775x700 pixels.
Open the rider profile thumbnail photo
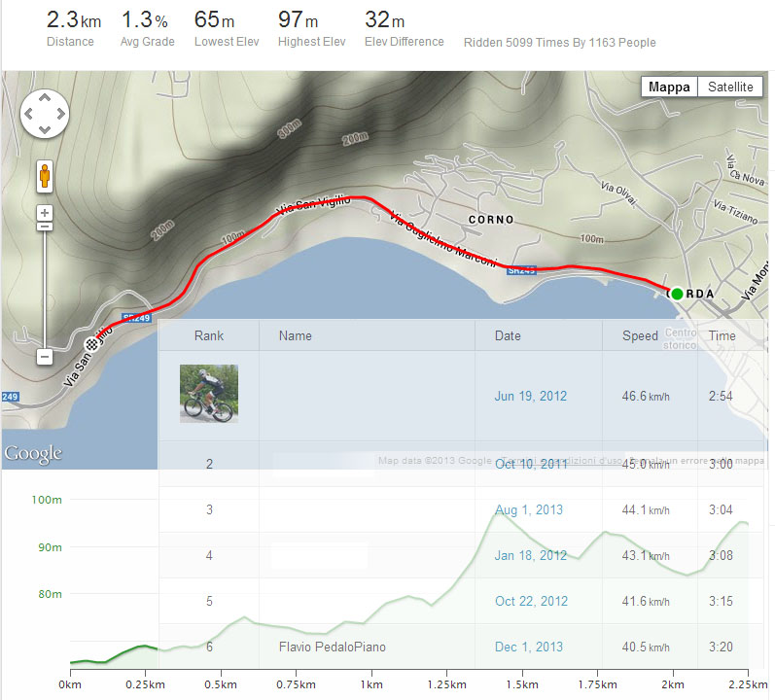208,393
